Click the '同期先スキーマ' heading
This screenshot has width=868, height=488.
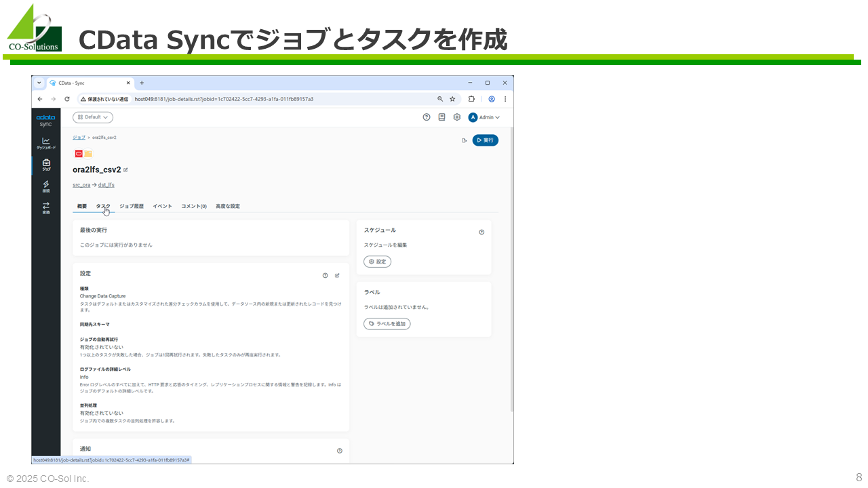pyautogui.click(x=95, y=325)
